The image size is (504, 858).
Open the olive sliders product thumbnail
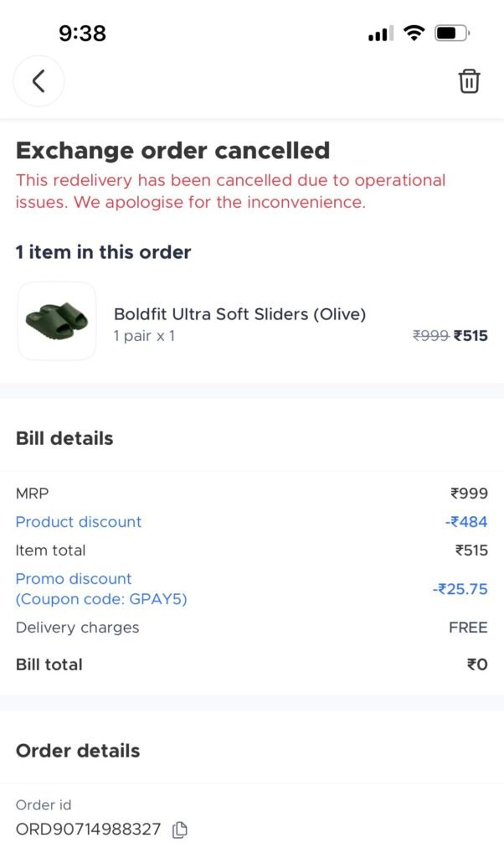(x=57, y=321)
